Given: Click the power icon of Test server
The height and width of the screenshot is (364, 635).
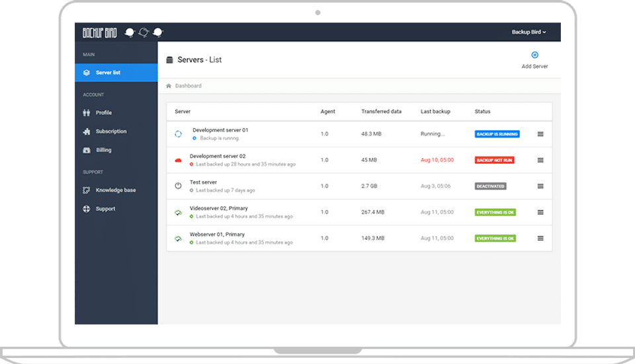Looking at the screenshot, I should click(178, 186).
